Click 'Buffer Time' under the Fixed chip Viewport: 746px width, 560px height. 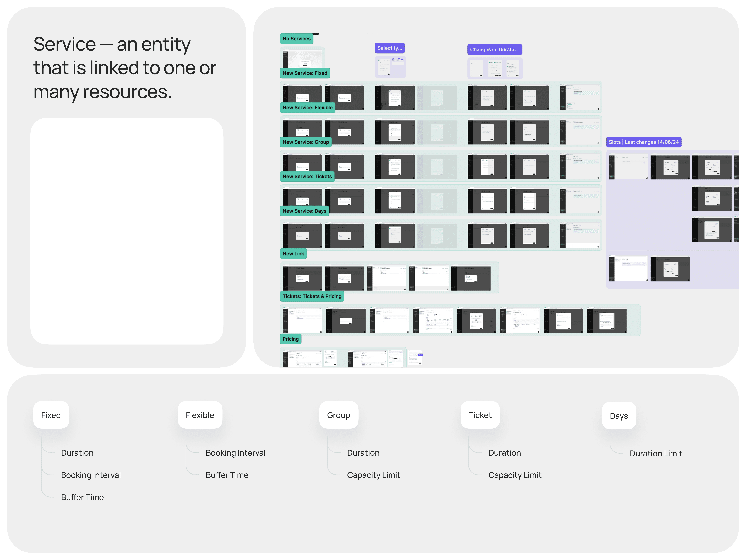pyautogui.click(x=82, y=497)
